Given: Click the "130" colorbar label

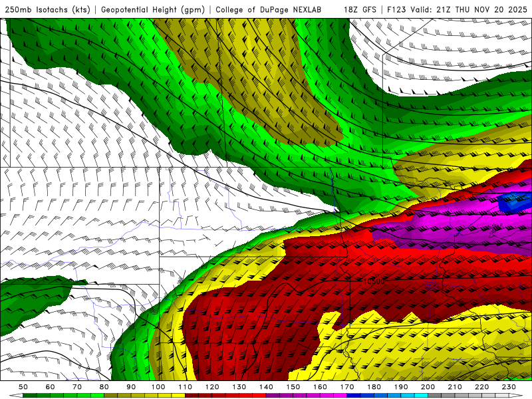Looking at the screenshot, I should (x=239, y=387).
